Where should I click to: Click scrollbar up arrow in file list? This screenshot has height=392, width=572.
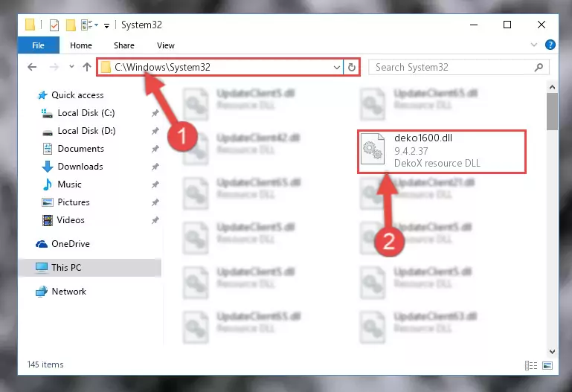tap(553, 87)
